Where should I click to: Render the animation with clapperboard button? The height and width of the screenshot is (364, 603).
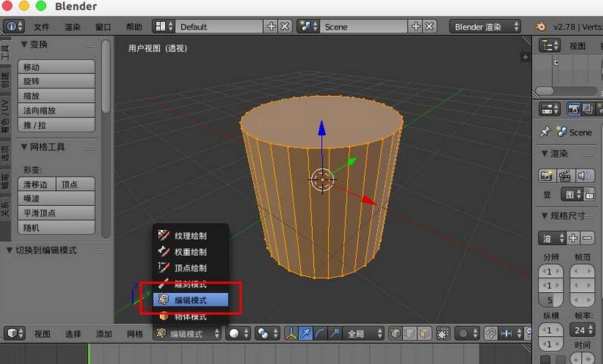click(x=564, y=176)
